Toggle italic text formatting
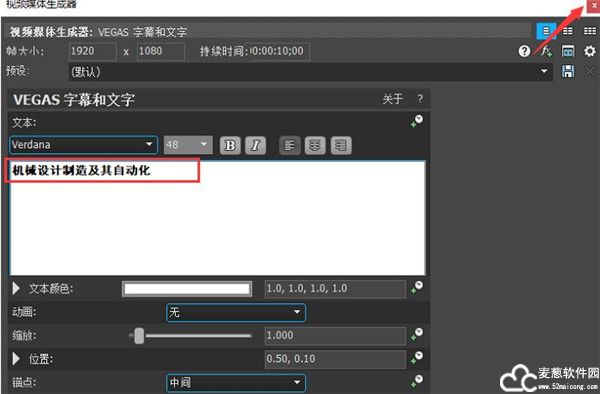The width and height of the screenshot is (600, 394). pos(255,145)
